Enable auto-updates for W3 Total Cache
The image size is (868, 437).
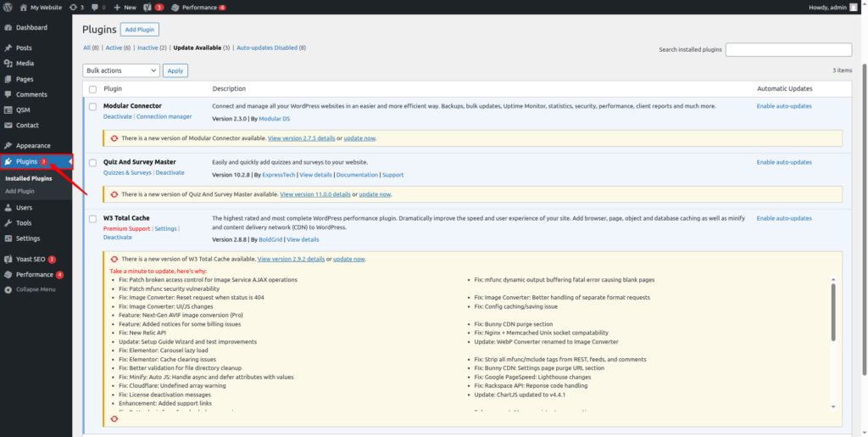tap(784, 218)
